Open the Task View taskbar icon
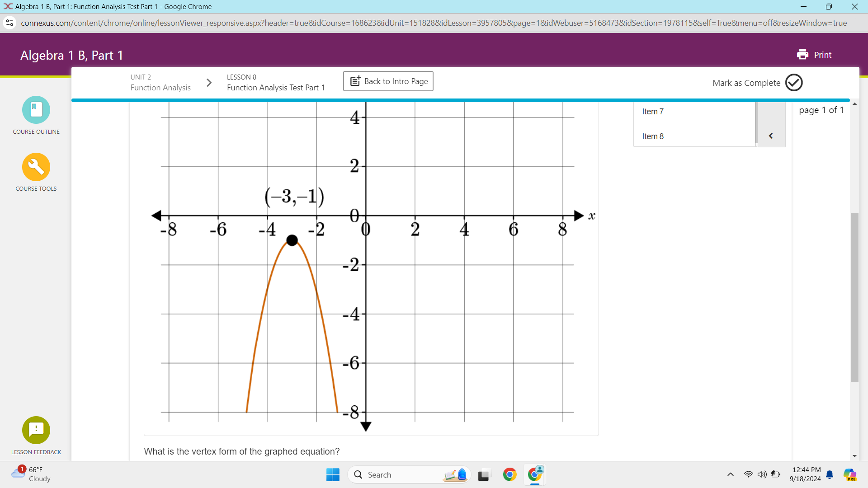Image resolution: width=868 pixels, height=488 pixels. pyautogui.click(x=484, y=475)
